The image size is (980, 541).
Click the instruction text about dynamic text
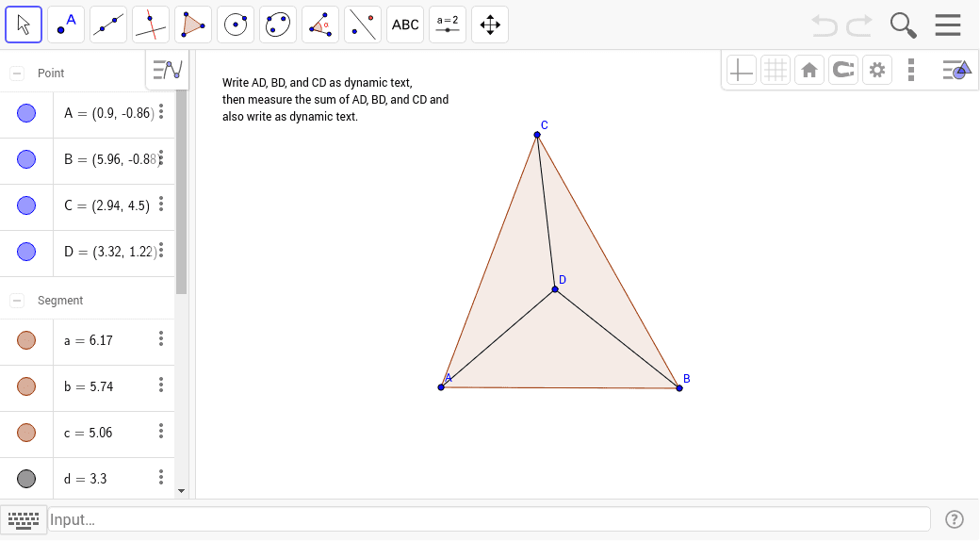[x=335, y=100]
